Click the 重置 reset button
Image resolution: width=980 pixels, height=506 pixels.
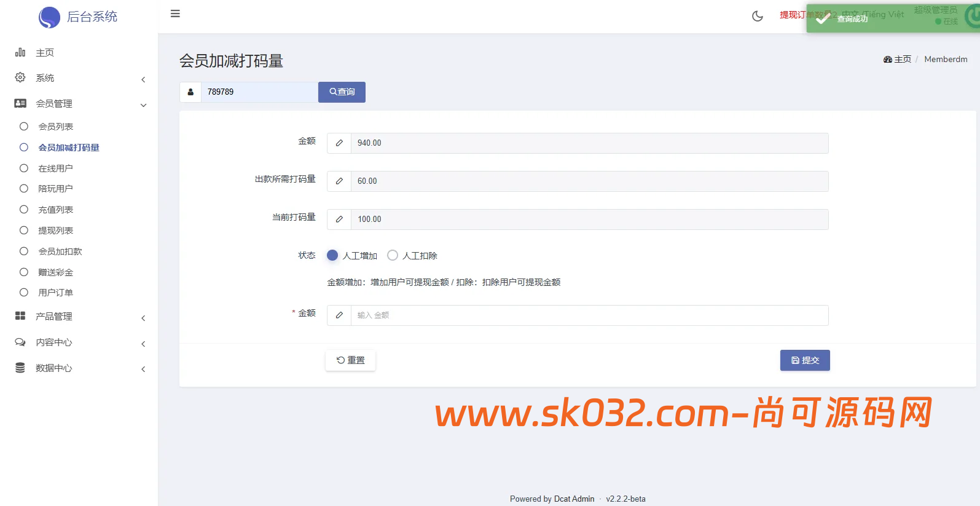pos(350,360)
